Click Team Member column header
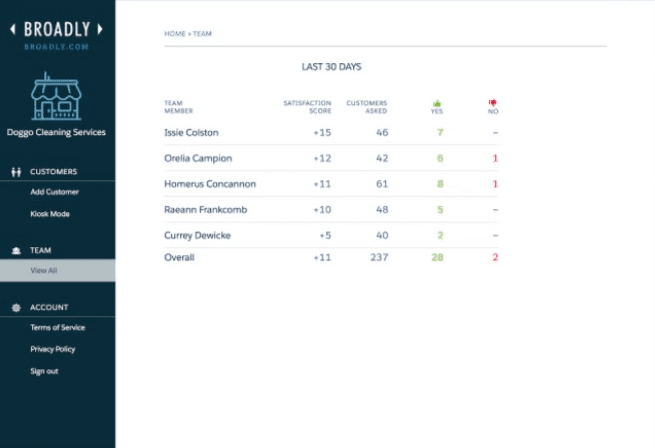 (178, 107)
